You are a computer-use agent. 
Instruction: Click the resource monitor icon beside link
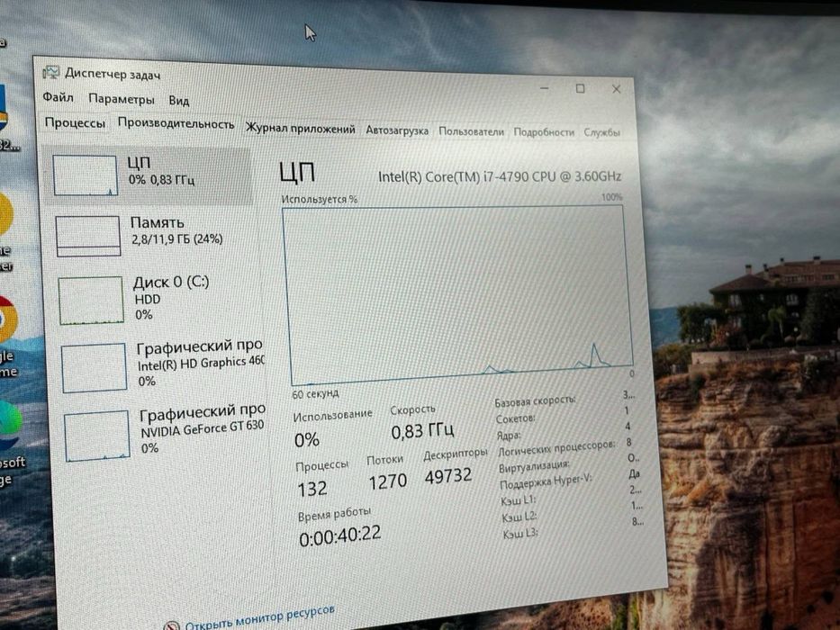[171, 625]
